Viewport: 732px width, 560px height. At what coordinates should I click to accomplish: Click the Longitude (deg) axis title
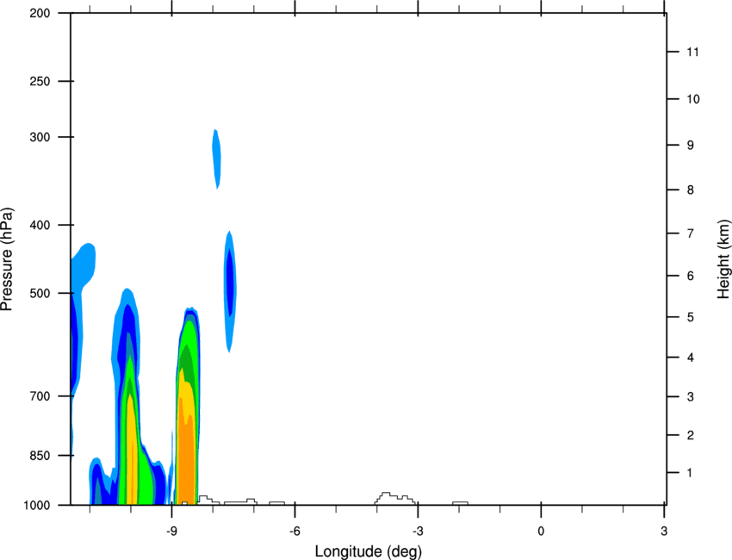[x=369, y=551]
